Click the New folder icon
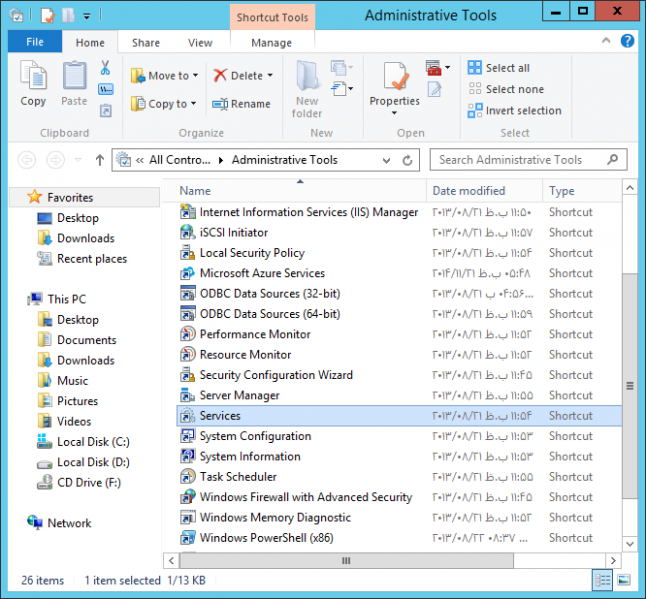The width and height of the screenshot is (646, 599). 307,75
